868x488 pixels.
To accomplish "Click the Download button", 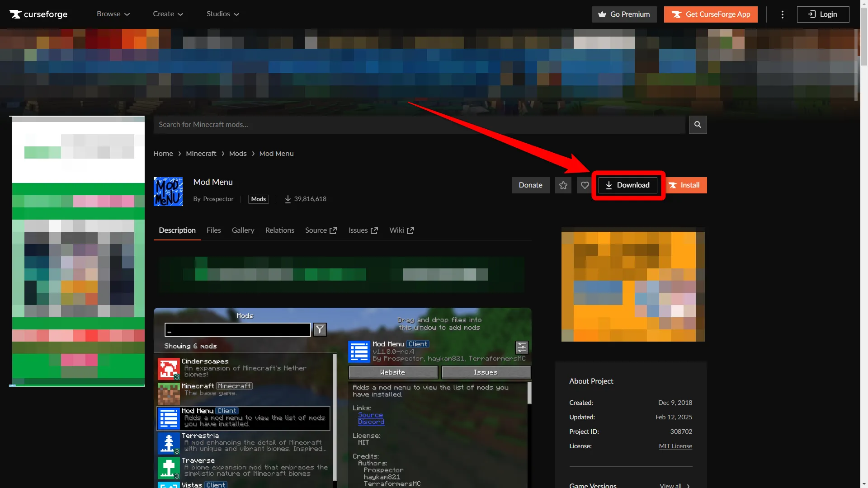I will (628, 185).
